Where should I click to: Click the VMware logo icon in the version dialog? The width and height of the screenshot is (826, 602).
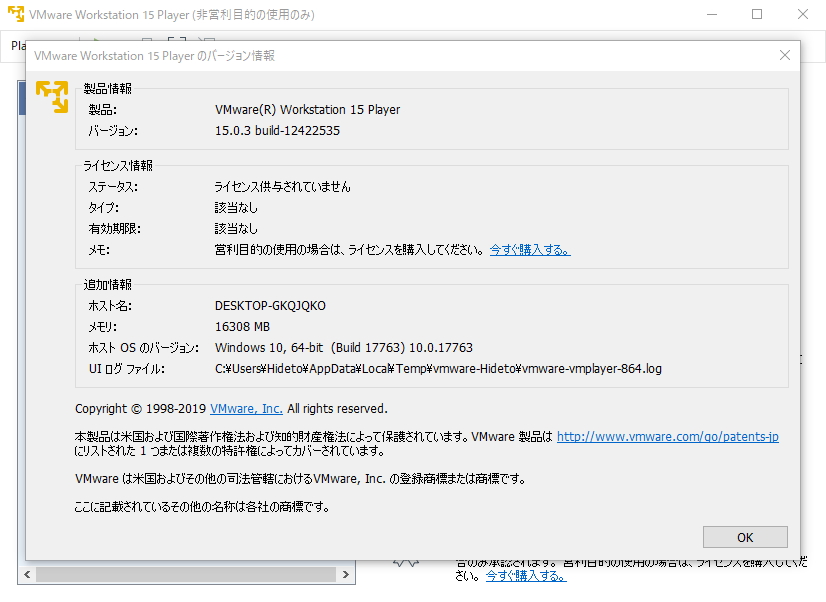(50, 98)
